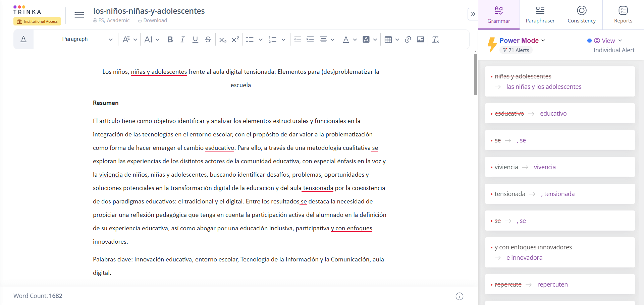Click the Institutional Access badge

click(37, 21)
